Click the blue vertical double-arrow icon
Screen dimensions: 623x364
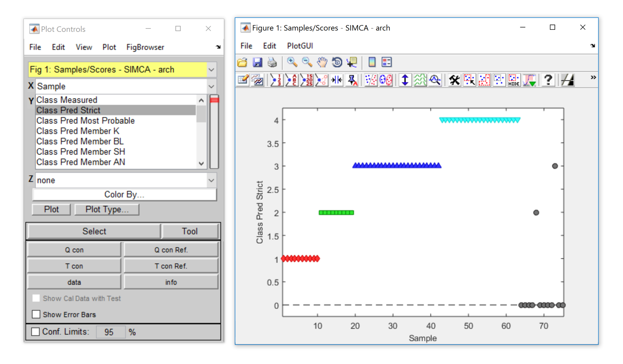click(x=405, y=80)
